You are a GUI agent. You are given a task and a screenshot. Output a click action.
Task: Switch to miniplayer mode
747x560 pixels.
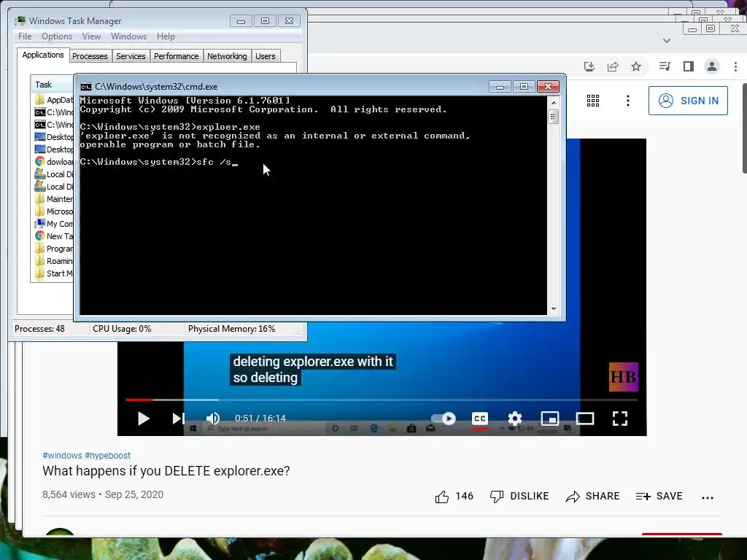pyautogui.click(x=550, y=419)
